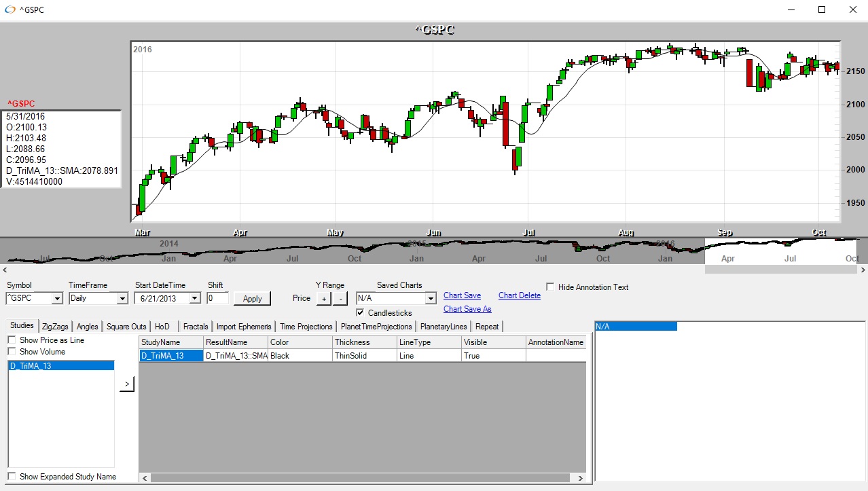868x491 pixels.
Task: Maximize the ^GSPC window
Action: pyautogui.click(x=821, y=10)
